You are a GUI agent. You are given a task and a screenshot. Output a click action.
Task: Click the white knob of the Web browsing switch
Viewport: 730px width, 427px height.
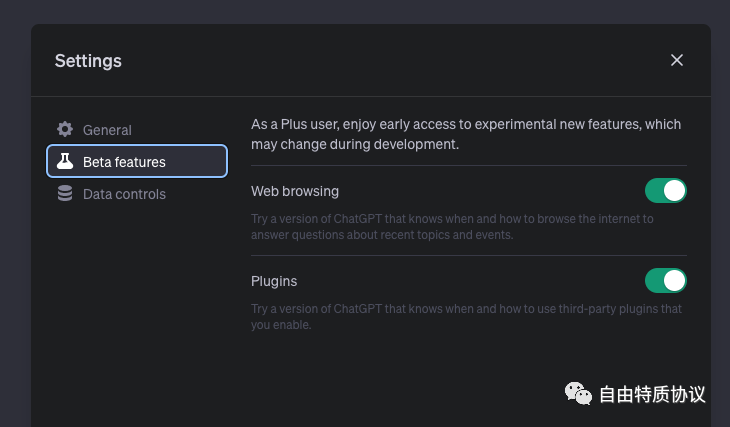tap(675, 190)
